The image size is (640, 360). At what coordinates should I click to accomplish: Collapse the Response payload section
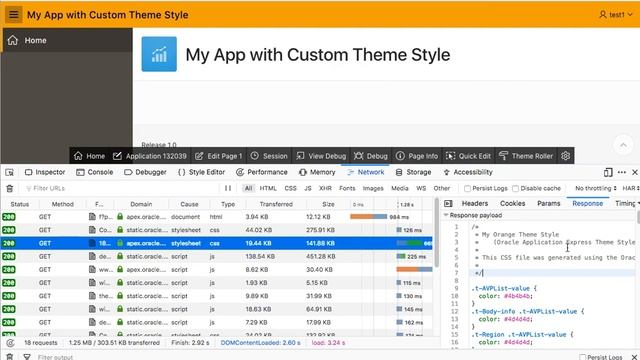point(446,215)
